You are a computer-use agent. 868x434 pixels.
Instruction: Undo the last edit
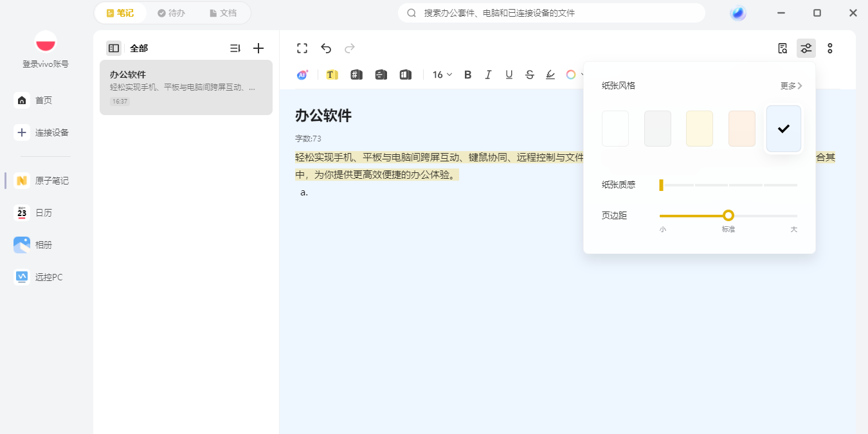(x=326, y=48)
